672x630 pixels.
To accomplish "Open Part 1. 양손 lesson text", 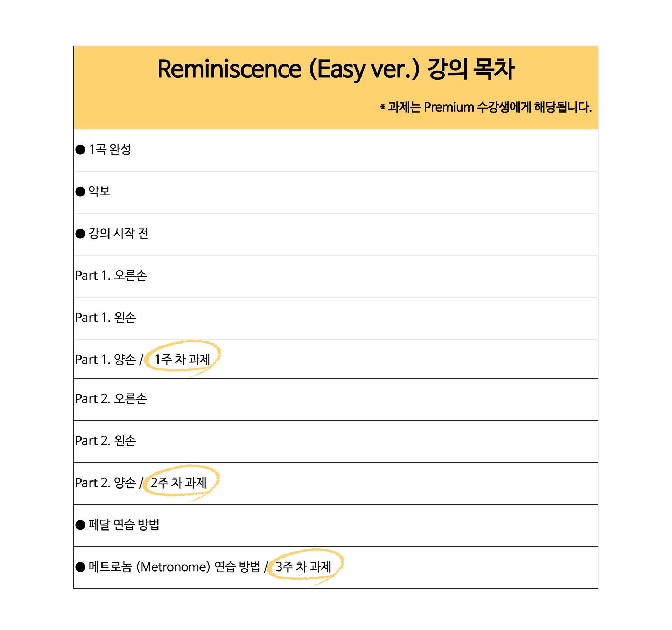I will tap(105, 360).
